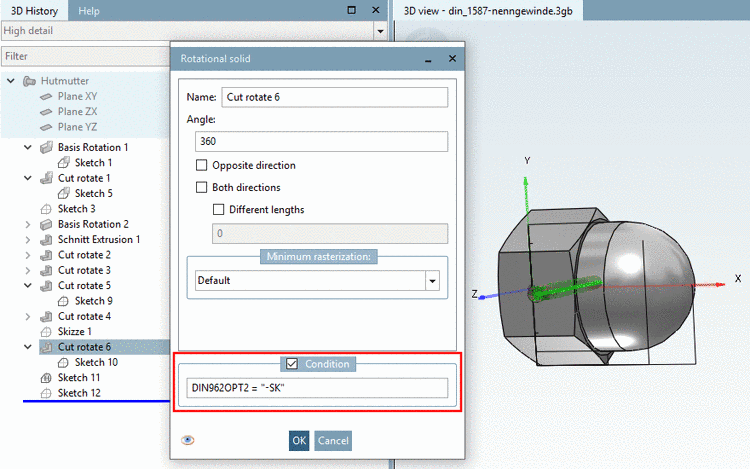Click the Sketch 1 icon

tap(63, 163)
